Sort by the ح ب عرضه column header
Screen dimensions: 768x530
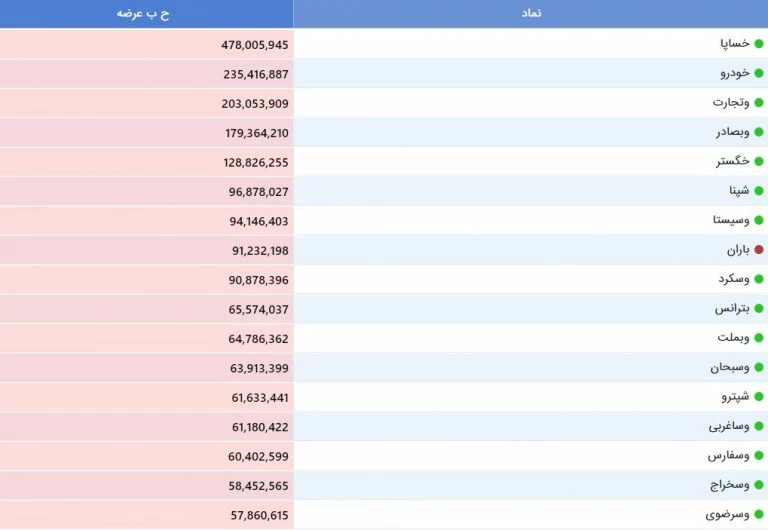click(x=147, y=13)
